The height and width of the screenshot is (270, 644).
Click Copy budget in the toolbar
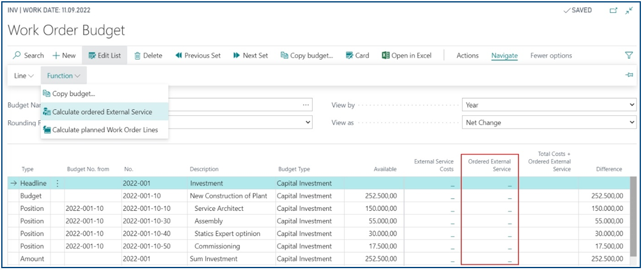(x=307, y=55)
